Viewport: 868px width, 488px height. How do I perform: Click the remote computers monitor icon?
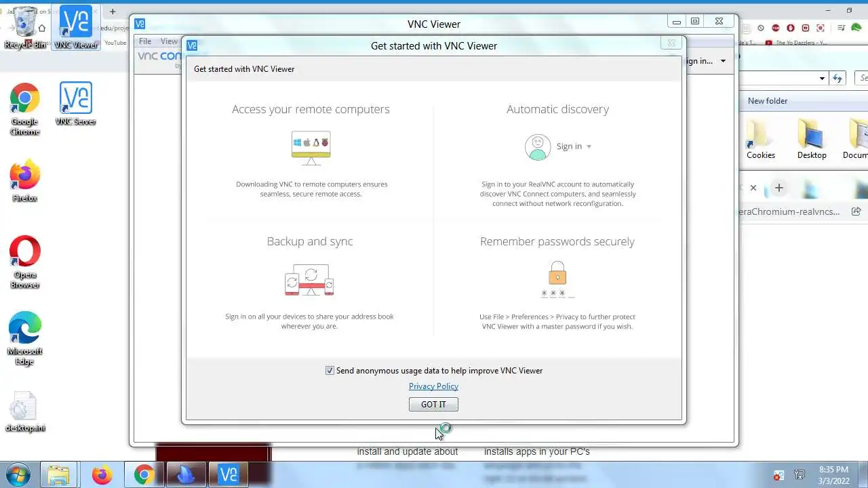coord(311,148)
